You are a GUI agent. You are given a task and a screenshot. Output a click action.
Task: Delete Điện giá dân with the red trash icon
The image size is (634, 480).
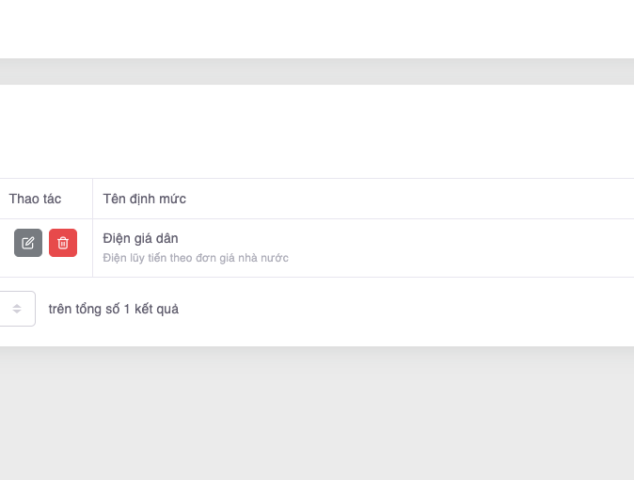pyautogui.click(x=63, y=243)
